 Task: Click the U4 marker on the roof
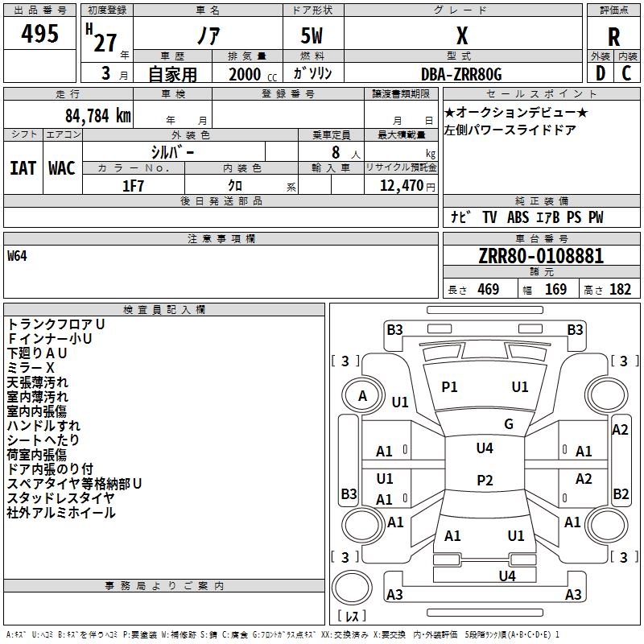pos(485,448)
